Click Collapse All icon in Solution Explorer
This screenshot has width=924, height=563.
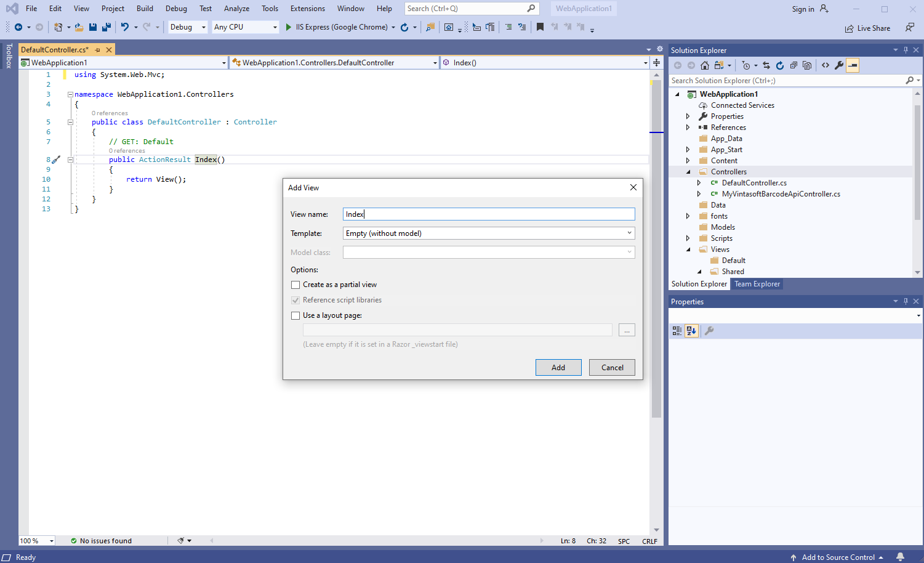click(793, 65)
